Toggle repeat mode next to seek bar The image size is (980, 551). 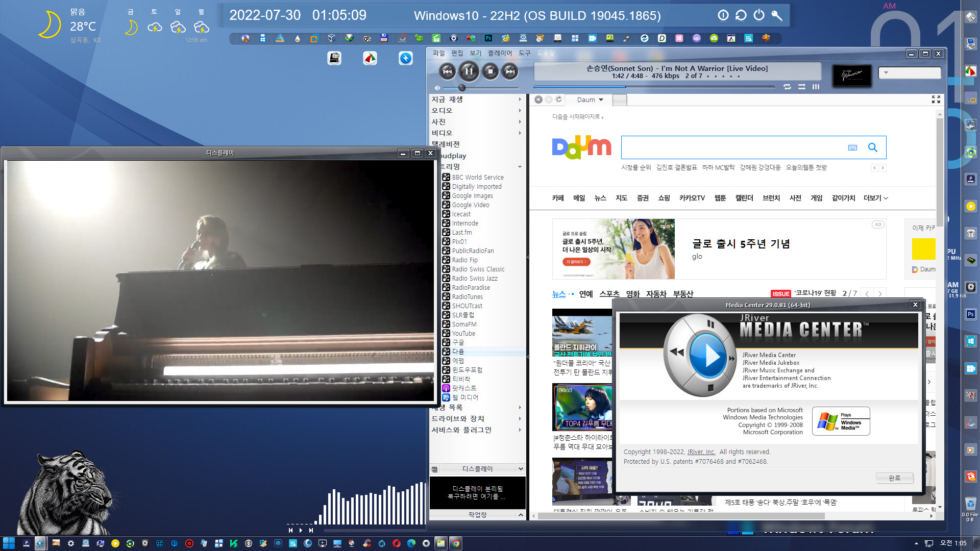click(787, 87)
